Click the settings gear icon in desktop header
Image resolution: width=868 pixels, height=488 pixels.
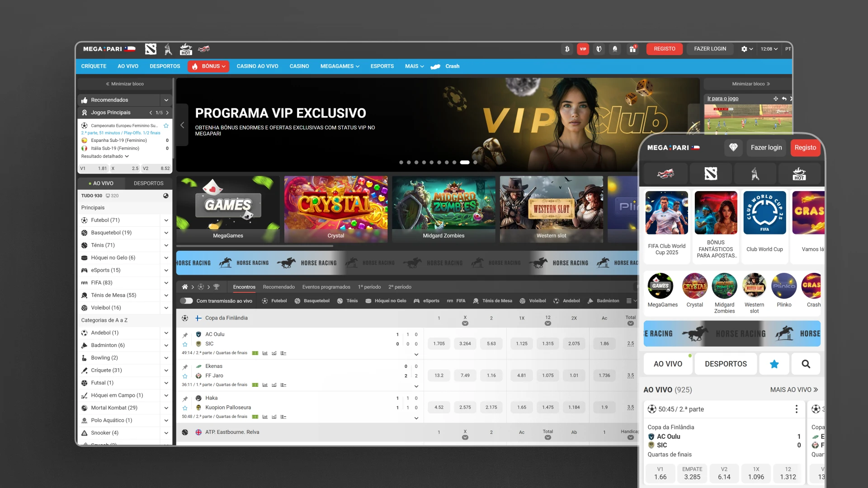[744, 49]
